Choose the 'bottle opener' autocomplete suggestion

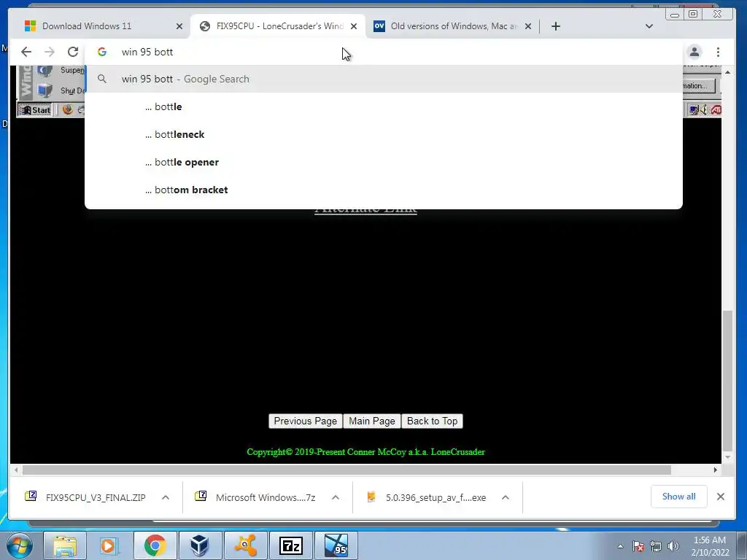point(384,162)
